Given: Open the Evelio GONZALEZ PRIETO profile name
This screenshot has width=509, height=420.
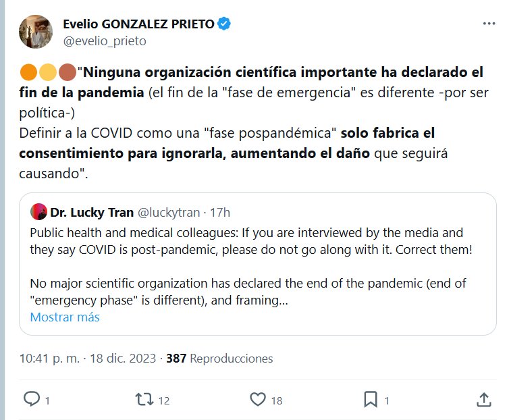Looking at the screenshot, I should click(x=139, y=24).
